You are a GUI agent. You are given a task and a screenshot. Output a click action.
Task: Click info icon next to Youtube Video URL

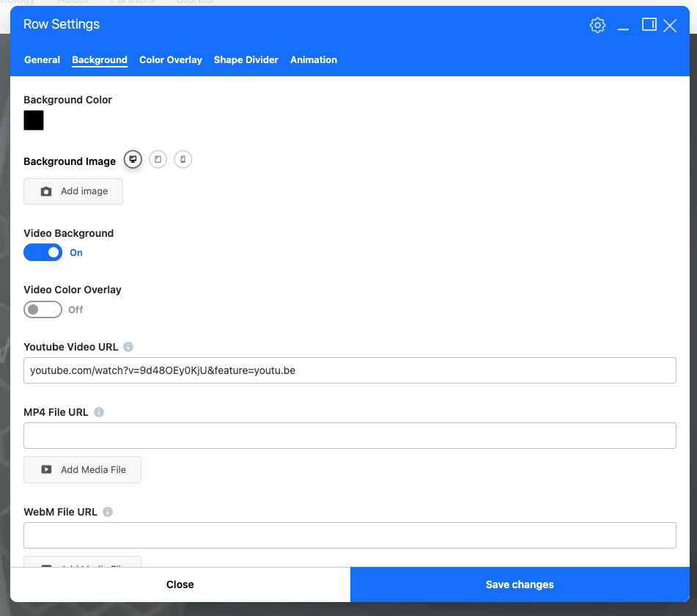point(128,347)
